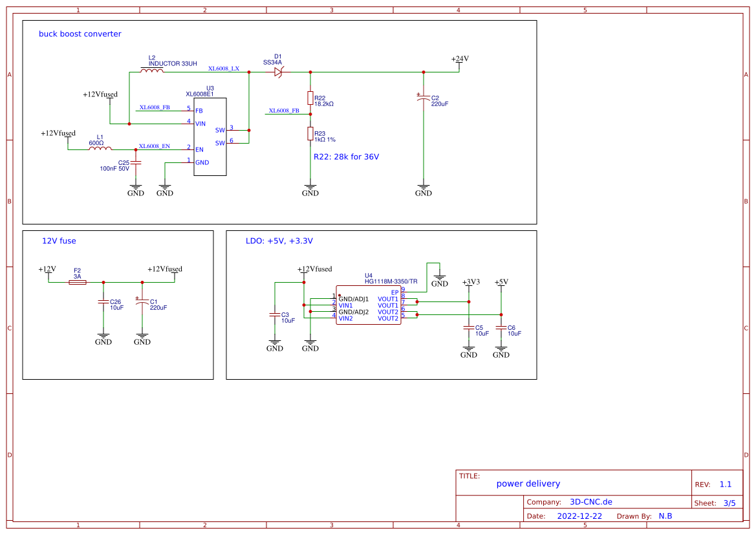Select the R23 1kΩ resistor symbol
The width and height of the screenshot is (756, 535).
(x=310, y=134)
